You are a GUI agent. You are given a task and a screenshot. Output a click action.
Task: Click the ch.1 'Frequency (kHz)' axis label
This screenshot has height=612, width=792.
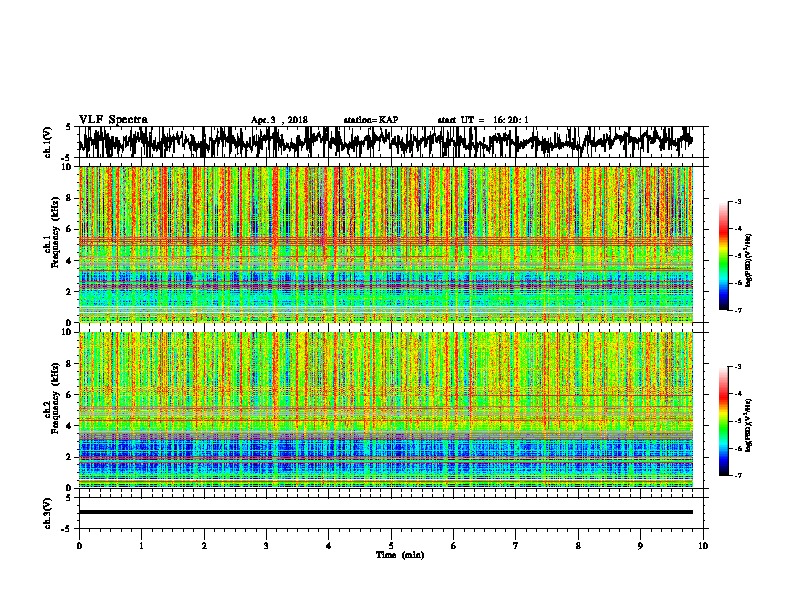coord(55,233)
